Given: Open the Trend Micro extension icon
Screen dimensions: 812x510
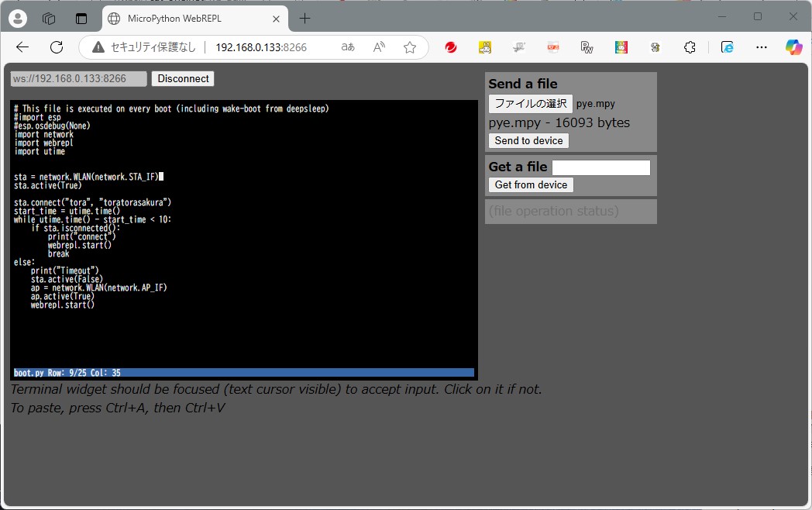Looking at the screenshot, I should click(449, 47).
